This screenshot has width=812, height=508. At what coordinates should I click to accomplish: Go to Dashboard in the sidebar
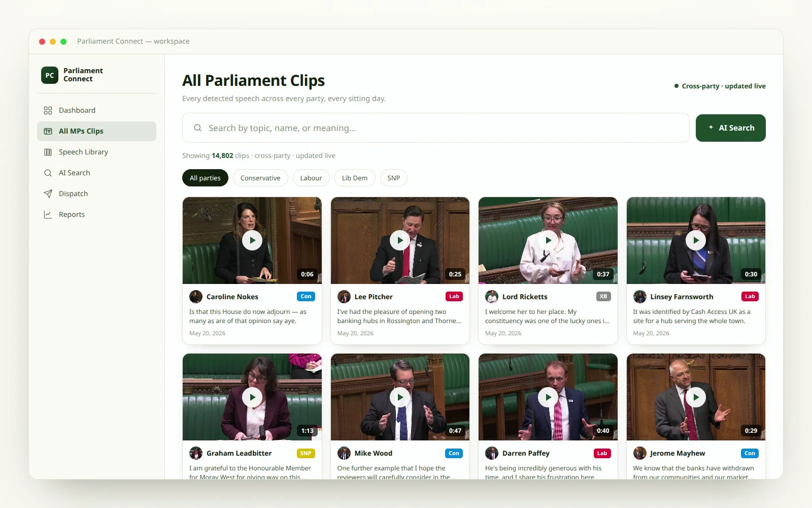click(96, 110)
